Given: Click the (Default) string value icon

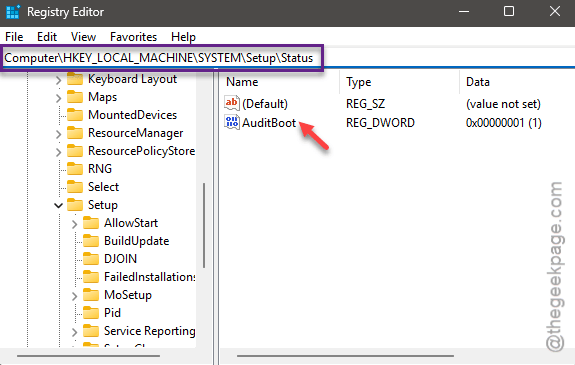Looking at the screenshot, I should [x=232, y=103].
